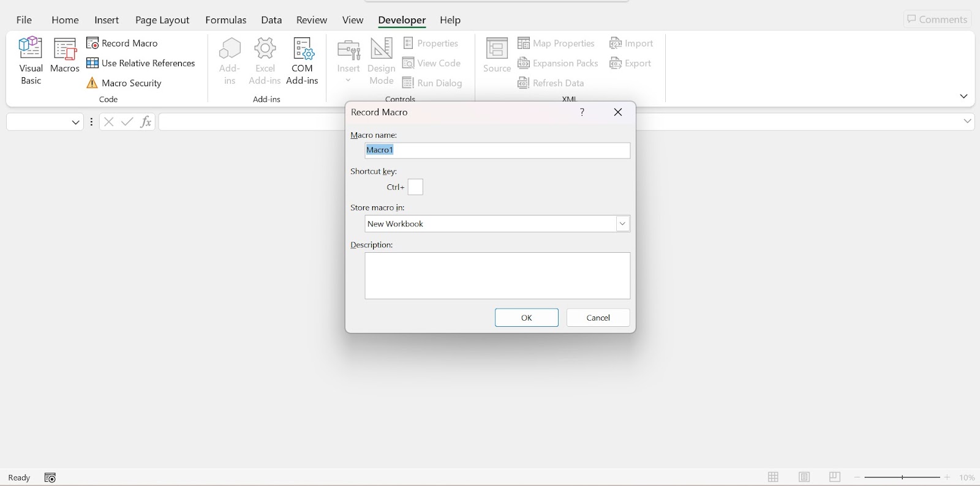This screenshot has height=486, width=980.
Task: Switch to the Page Layout tab
Action: coord(162,20)
